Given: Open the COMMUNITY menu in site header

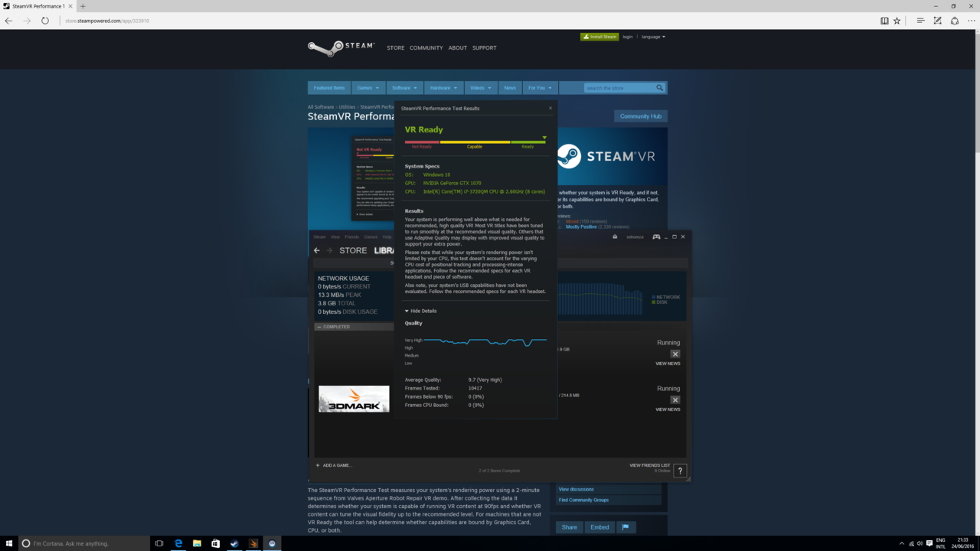Looking at the screenshot, I should pos(426,47).
